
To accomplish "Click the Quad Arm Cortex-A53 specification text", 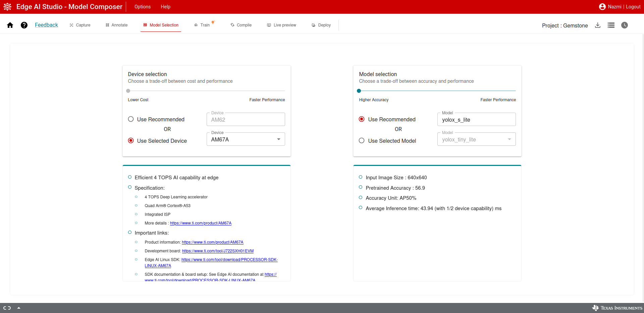I will [167, 206].
